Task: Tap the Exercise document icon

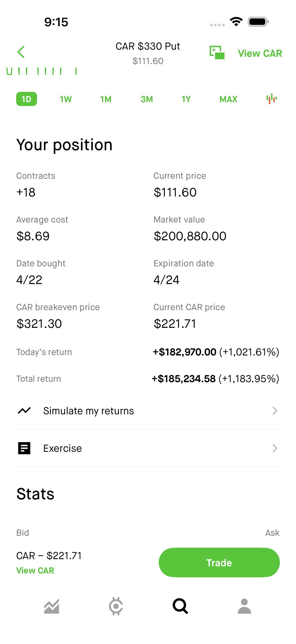Action: pyautogui.click(x=24, y=448)
